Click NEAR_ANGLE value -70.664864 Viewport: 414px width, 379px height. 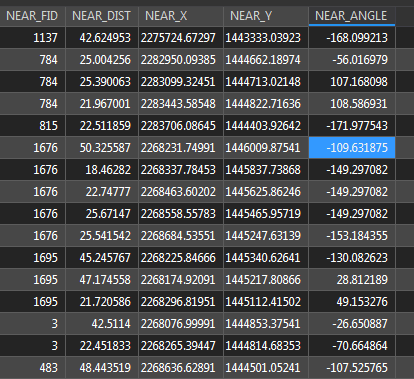352,346
